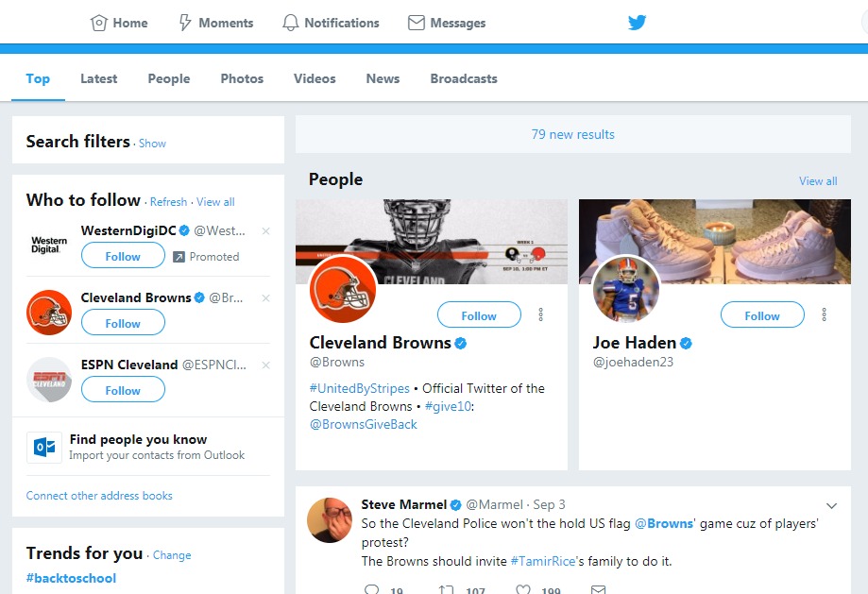Image resolution: width=868 pixels, height=594 pixels.
Task: Expand the tweet options chevron on Marmel's tweet
Action: tap(831, 505)
